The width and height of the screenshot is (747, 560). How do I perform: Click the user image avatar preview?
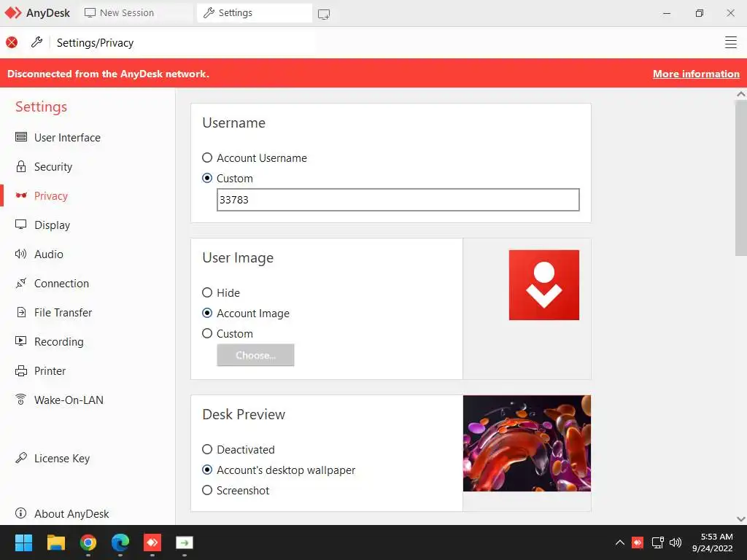pyautogui.click(x=544, y=285)
